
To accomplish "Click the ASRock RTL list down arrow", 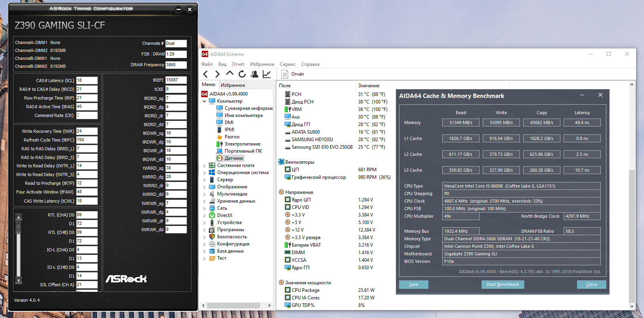I will click(18, 280).
